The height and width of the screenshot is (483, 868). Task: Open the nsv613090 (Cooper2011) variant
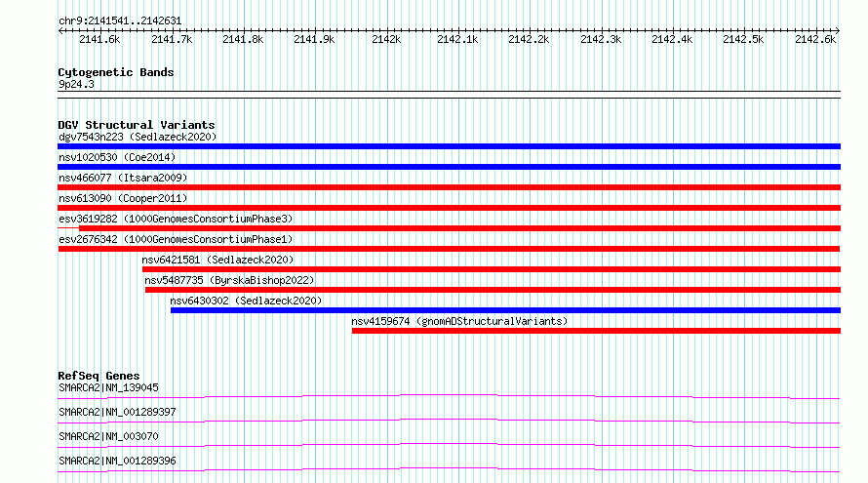[123, 198]
